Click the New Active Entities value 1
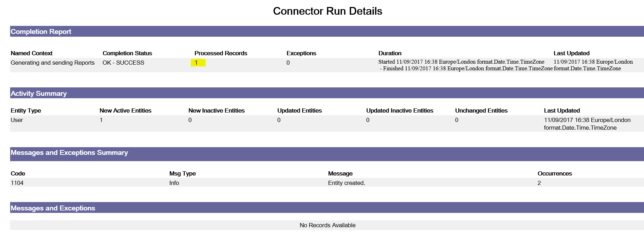 point(101,120)
